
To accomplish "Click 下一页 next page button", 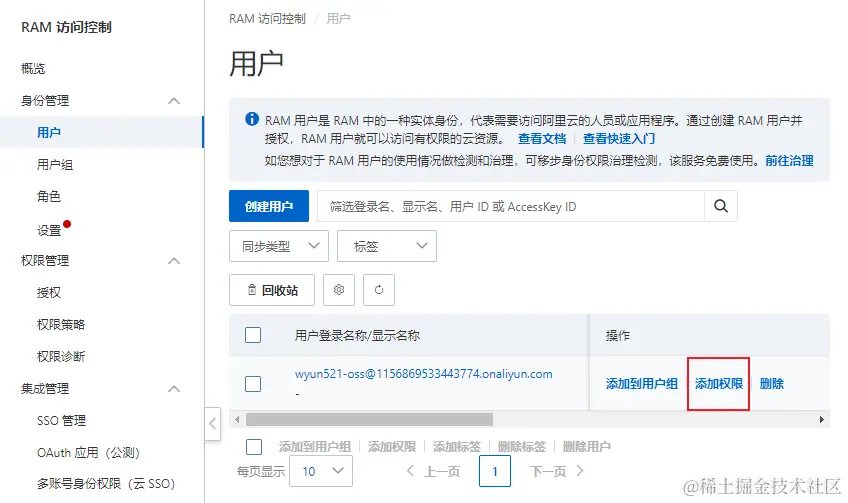I will coord(556,471).
